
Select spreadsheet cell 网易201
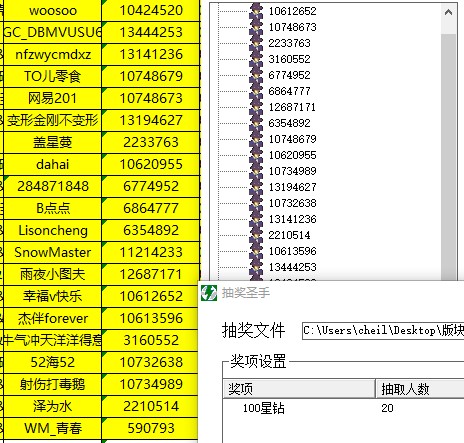pyautogui.click(x=52, y=98)
